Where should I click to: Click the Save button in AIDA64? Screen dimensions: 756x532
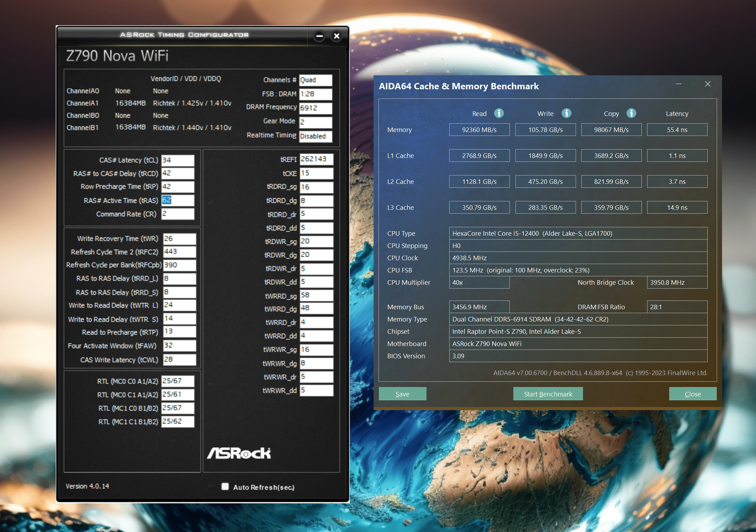pos(402,394)
